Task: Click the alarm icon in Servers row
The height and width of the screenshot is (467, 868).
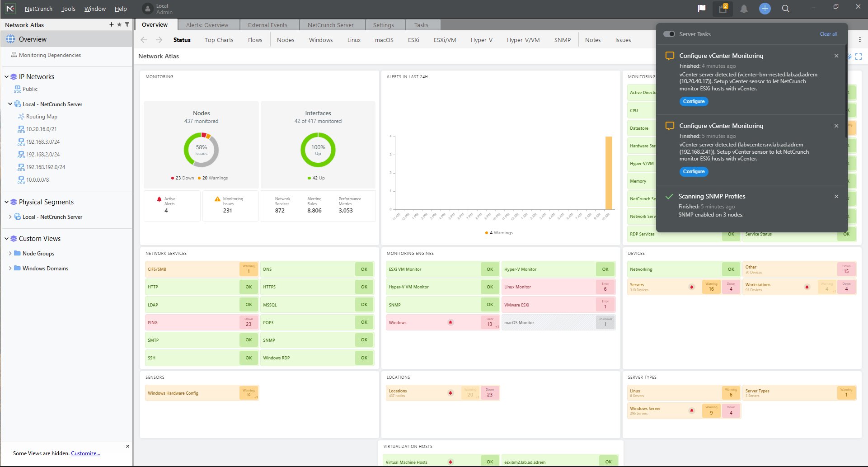Action: tap(691, 287)
